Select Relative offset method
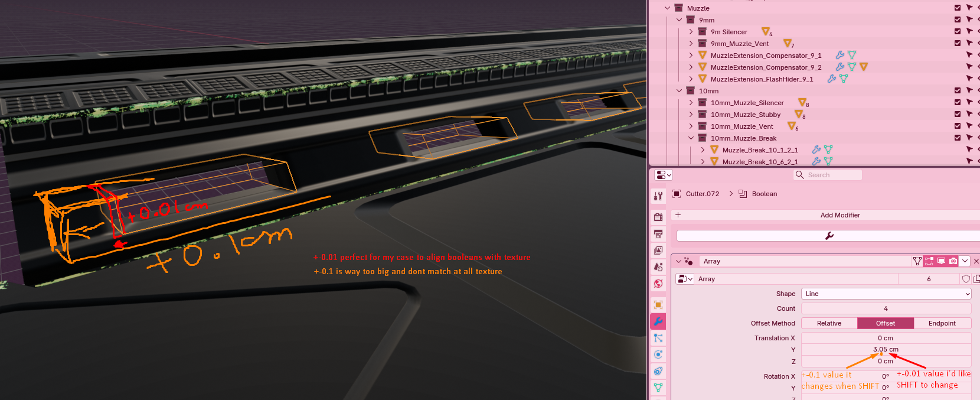 [829, 323]
